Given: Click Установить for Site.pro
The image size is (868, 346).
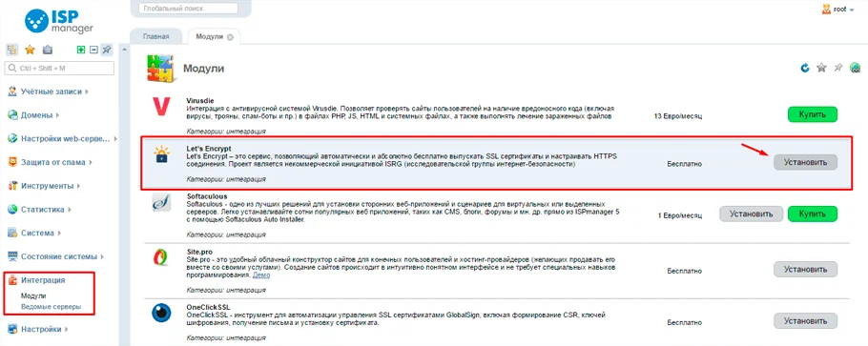Looking at the screenshot, I should [x=805, y=270].
